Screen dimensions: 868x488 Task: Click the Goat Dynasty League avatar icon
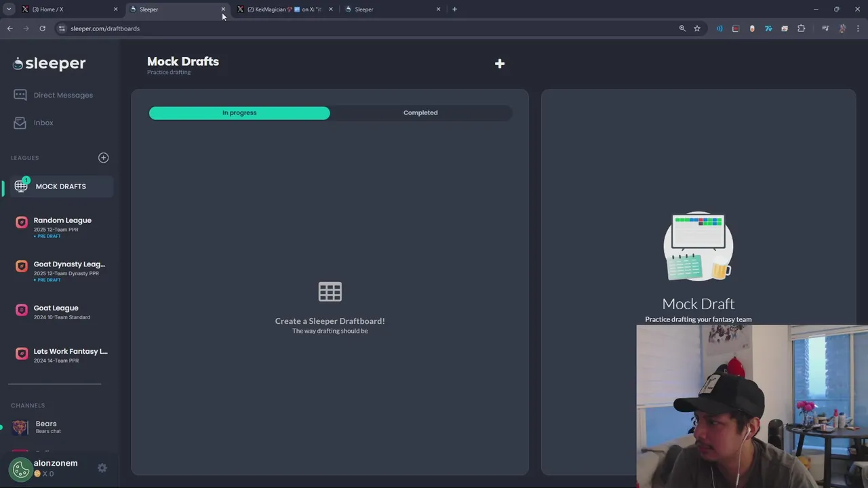[22, 266]
